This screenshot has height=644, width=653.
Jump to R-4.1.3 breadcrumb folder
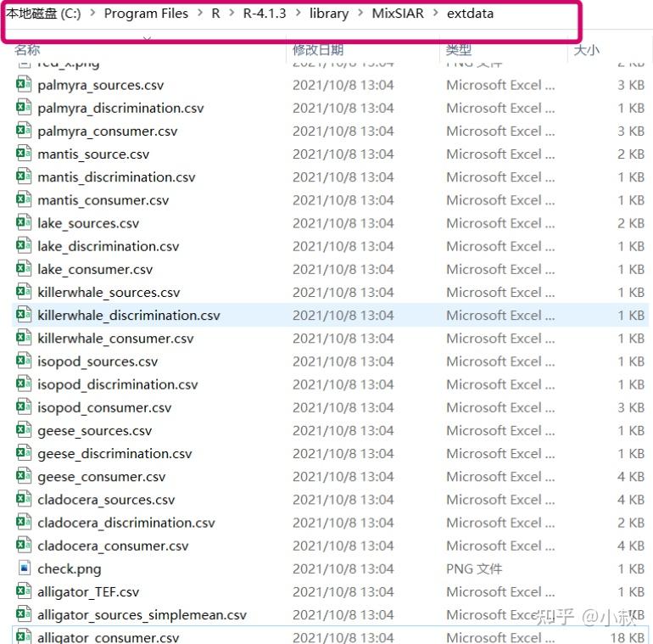[x=265, y=14]
